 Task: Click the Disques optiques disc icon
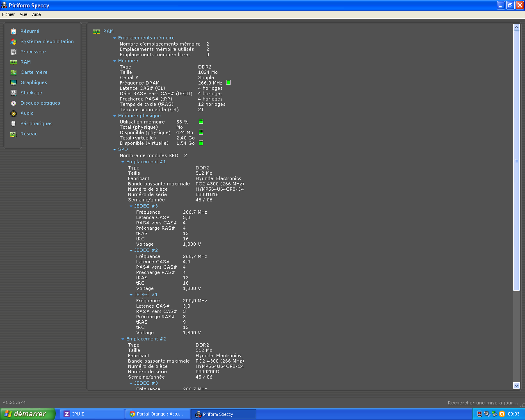click(14, 103)
